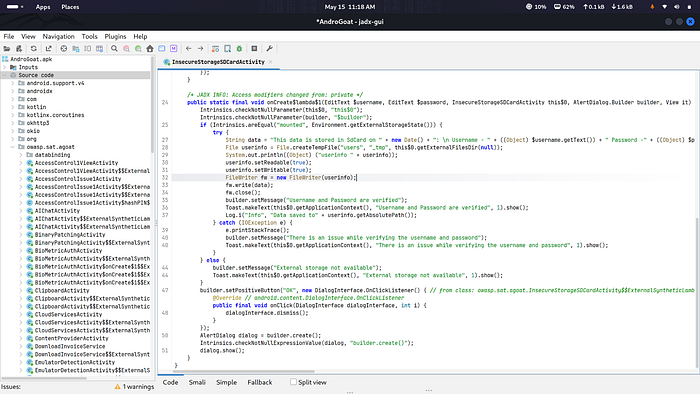Screen dimensions: 700x394
Task: Click the battery tray icon
Action: tap(689, 7)
